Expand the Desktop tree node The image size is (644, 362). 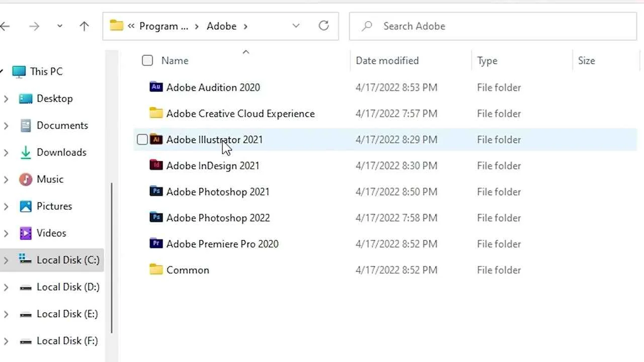pyautogui.click(x=6, y=99)
